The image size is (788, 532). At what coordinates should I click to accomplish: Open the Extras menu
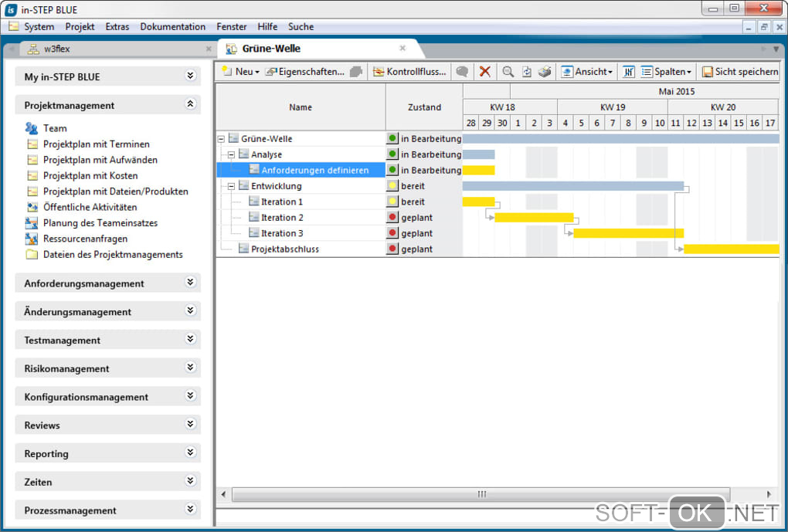click(117, 26)
